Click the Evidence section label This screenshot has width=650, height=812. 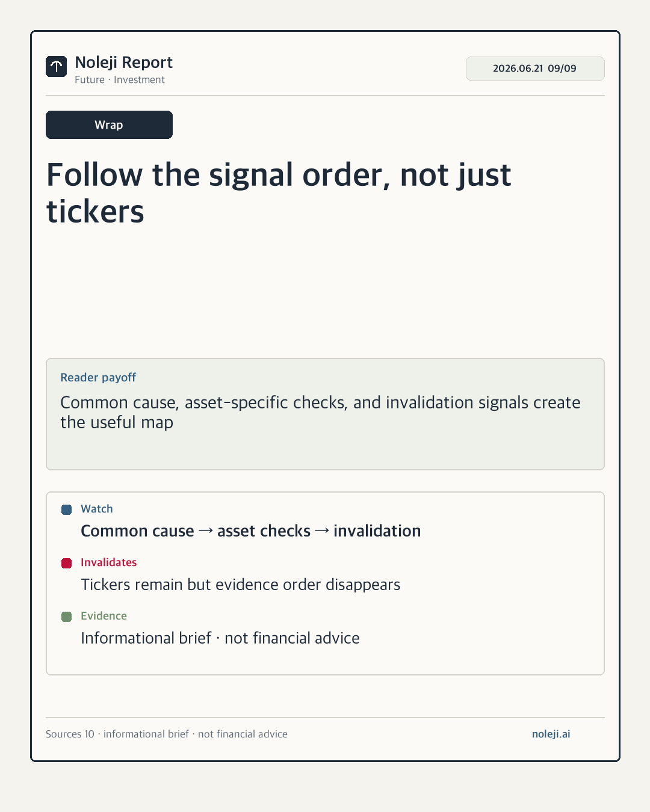tap(104, 616)
